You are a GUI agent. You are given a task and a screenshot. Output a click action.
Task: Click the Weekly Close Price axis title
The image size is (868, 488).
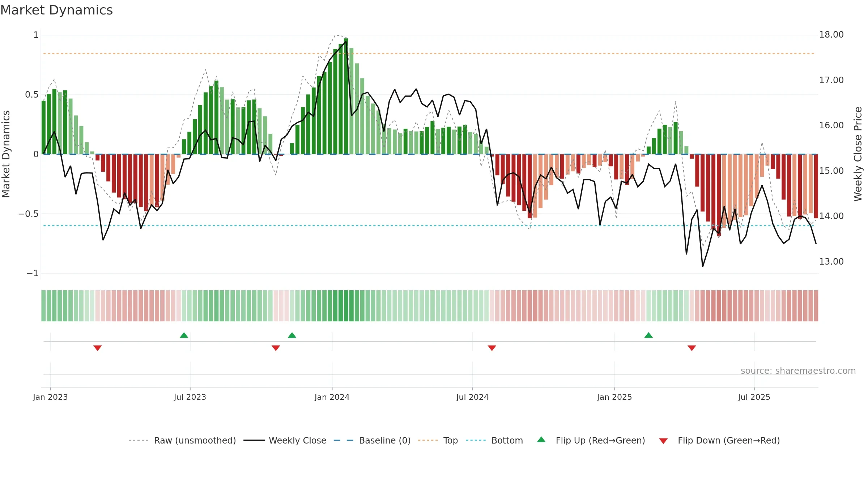[x=858, y=154]
